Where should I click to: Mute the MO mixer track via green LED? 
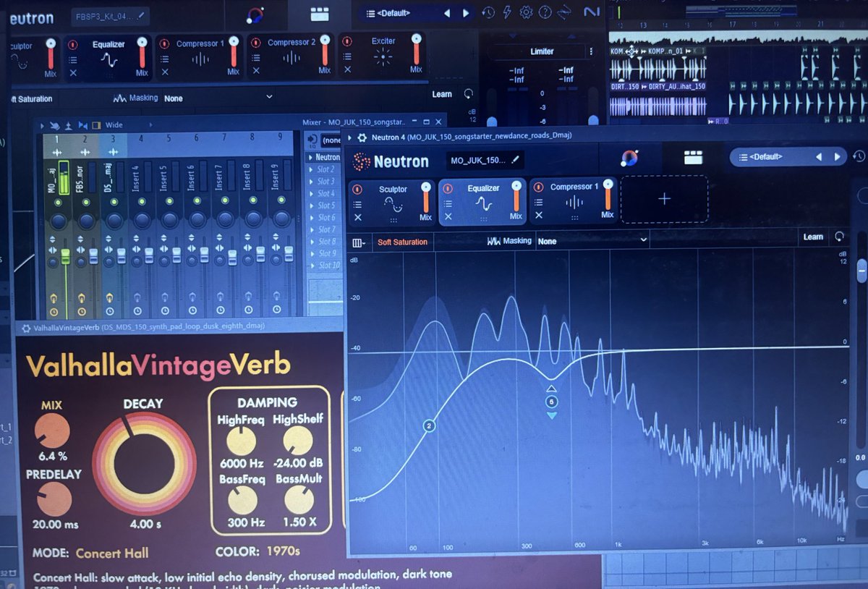tap(57, 202)
